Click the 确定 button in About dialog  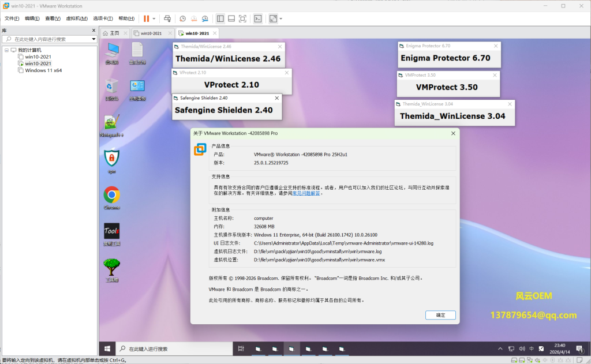pos(440,315)
